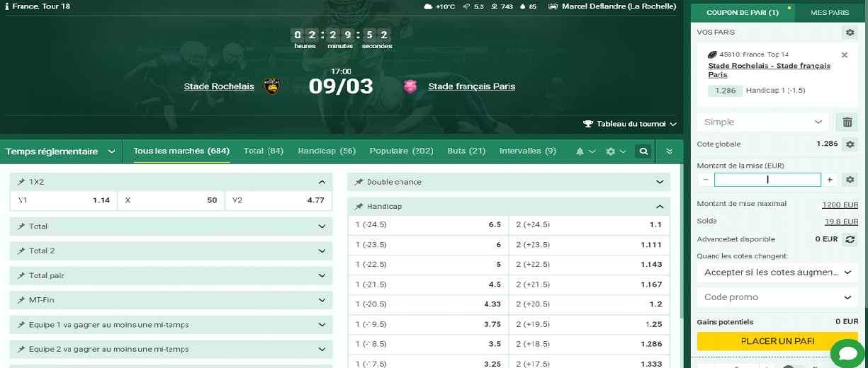This screenshot has width=868, height=368.
Task: Click the notification bell icon in markets bar
Action: pos(580,151)
